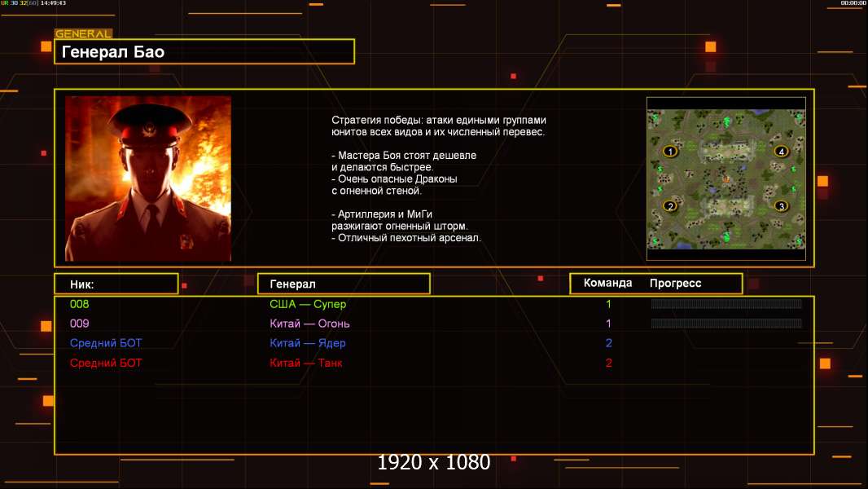The height and width of the screenshot is (489, 868).
Task: Click the loading progress bar for player 008
Action: 726,304
